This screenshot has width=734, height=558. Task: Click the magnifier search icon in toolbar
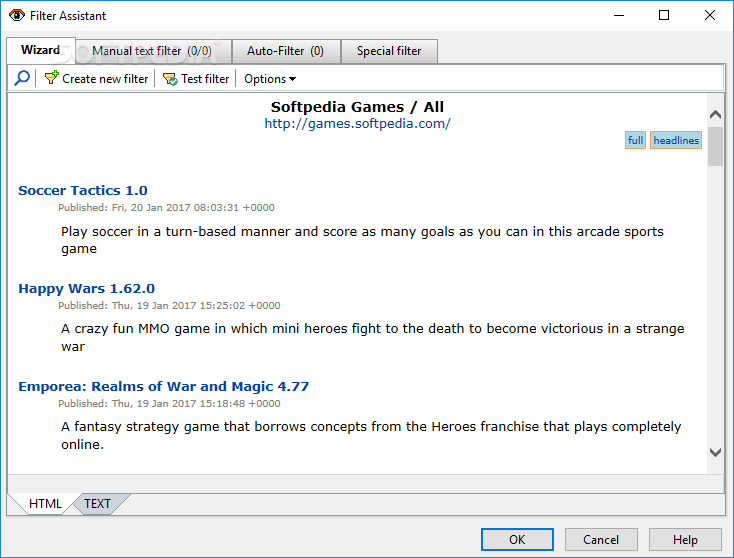(22, 78)
